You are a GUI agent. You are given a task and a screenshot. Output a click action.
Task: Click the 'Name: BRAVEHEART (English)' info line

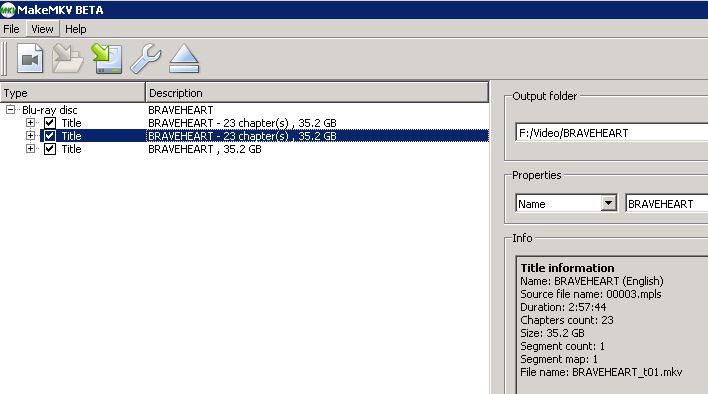tap(592, 281)
